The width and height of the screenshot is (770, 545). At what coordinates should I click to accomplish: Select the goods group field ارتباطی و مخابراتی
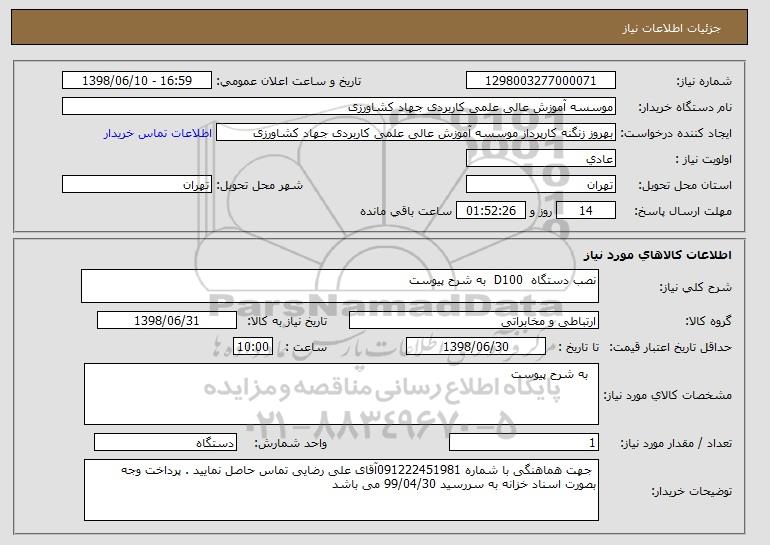click(474, 321)
